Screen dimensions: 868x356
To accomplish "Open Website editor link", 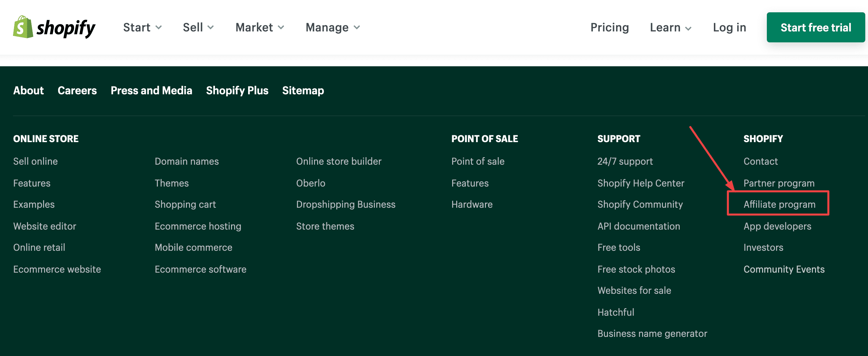I will tap(45, 226).
